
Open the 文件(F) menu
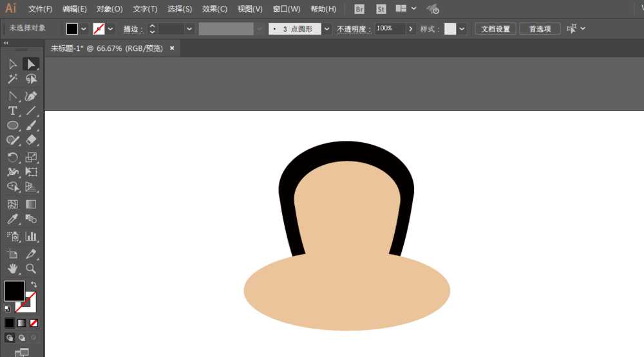[40, 9]
